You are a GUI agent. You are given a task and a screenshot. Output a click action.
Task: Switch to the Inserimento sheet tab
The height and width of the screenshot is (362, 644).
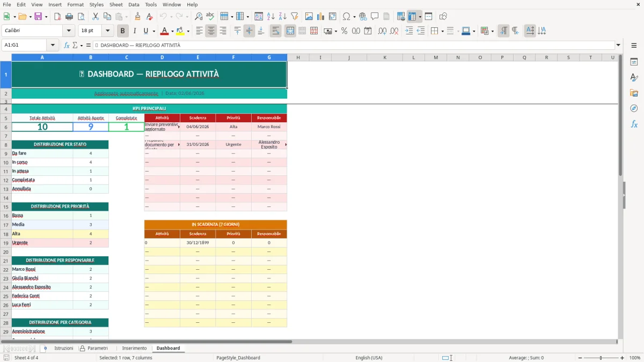134,348
